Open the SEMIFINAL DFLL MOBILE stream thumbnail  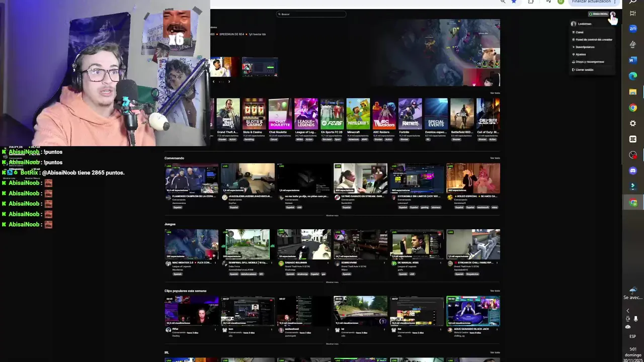click(248, 244)
